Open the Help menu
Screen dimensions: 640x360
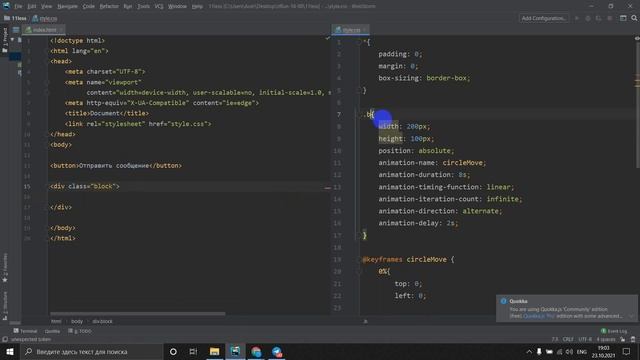[197, 6]
